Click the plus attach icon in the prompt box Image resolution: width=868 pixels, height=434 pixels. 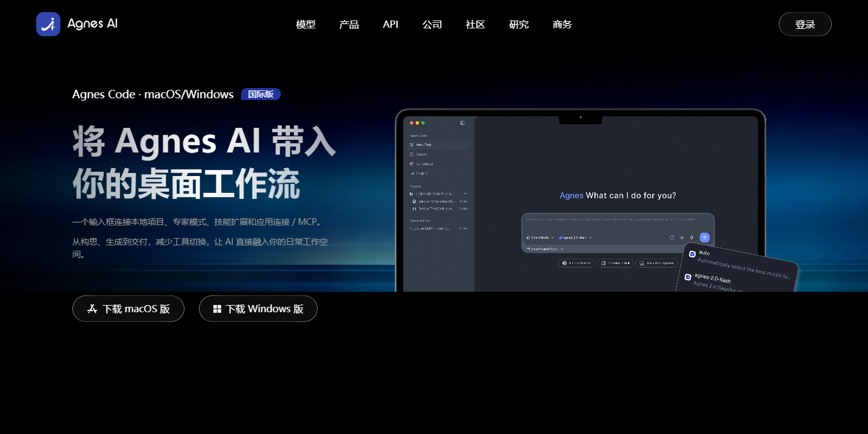pos(682,237)
